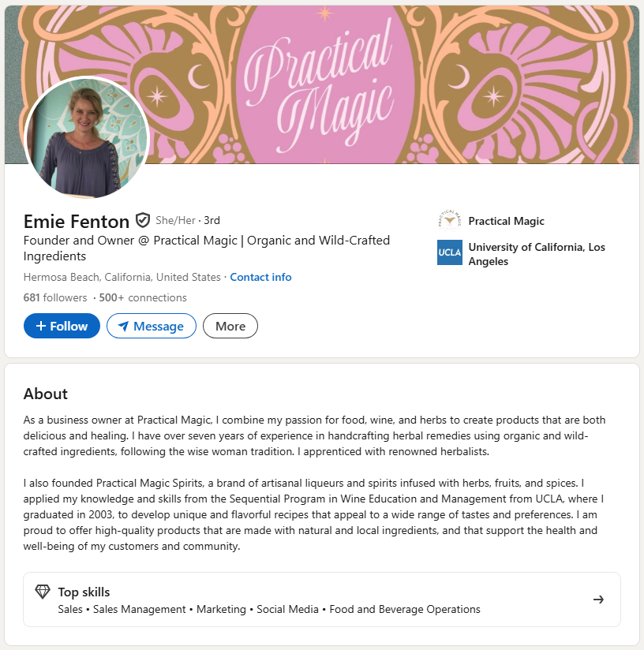Open the Practical Magic company name link

(506, 221)
